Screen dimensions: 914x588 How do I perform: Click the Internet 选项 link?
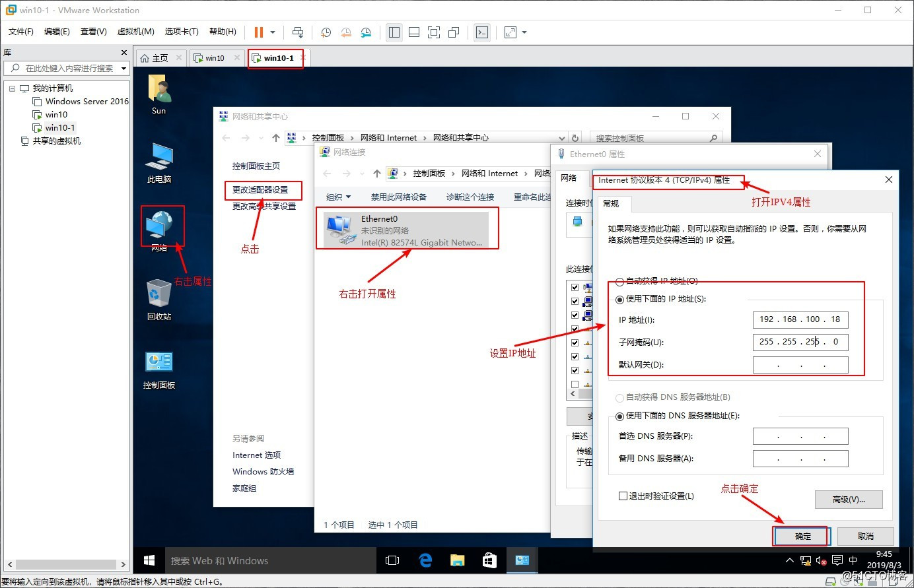coord(256,455)
